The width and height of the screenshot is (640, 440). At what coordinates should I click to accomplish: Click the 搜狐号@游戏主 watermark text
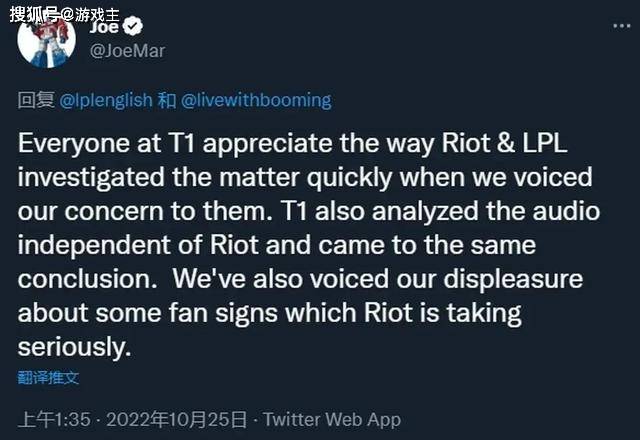[x=64, y=15]
